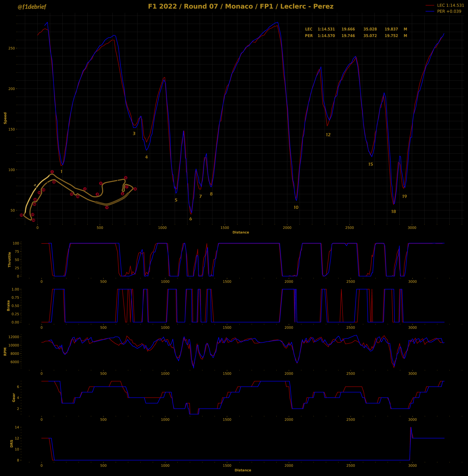This screenshot has height=476, width=468.
Task: Click corner label '12' on the speed trace
Action: [x=328, y=135]
